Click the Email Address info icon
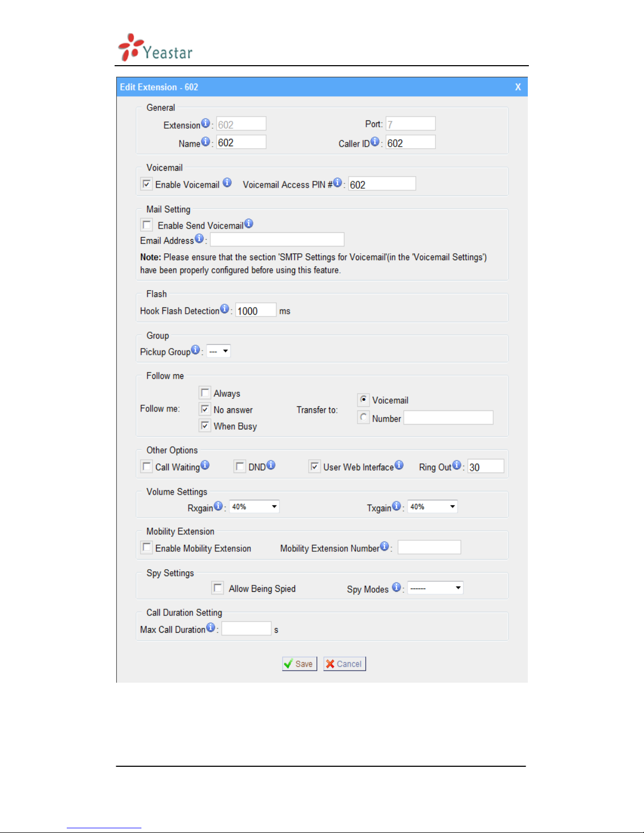 [x=199, y=239]
